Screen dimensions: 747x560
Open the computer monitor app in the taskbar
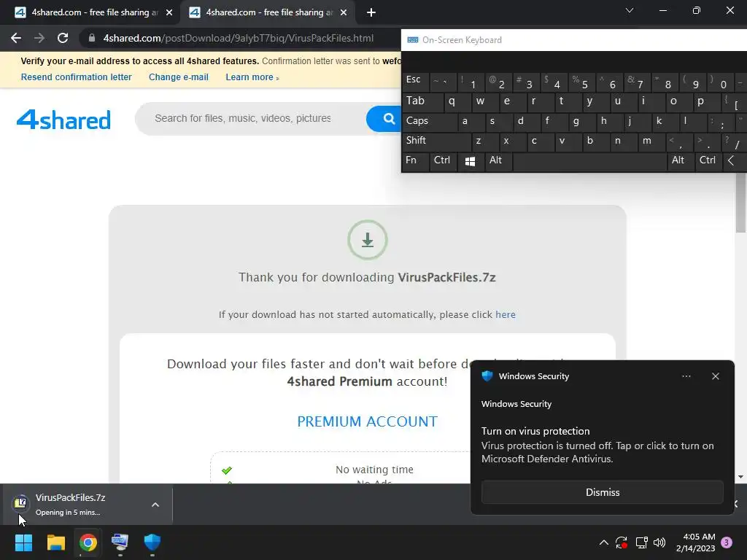point(120,542)
